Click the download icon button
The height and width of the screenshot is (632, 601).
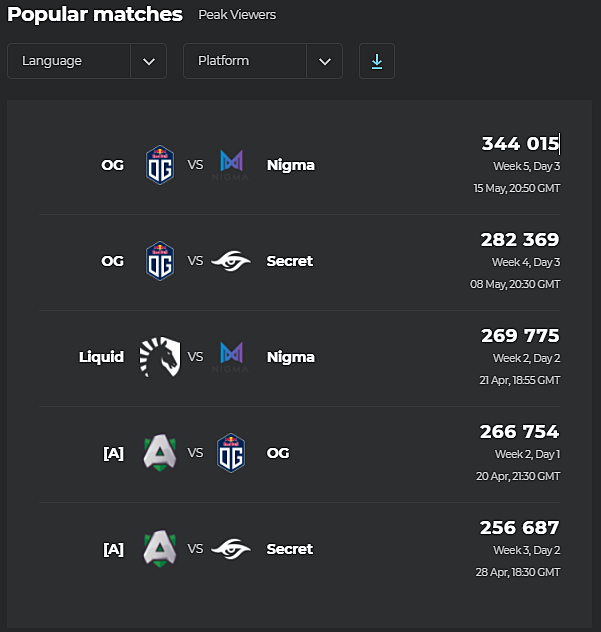[x=377, y=61]
